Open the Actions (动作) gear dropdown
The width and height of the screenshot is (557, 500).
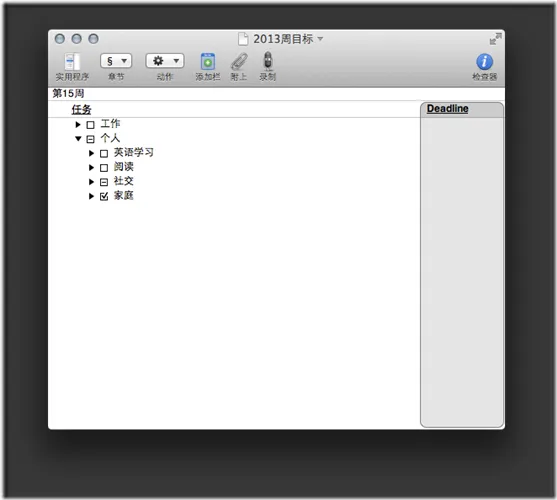(x=165, y=61)
